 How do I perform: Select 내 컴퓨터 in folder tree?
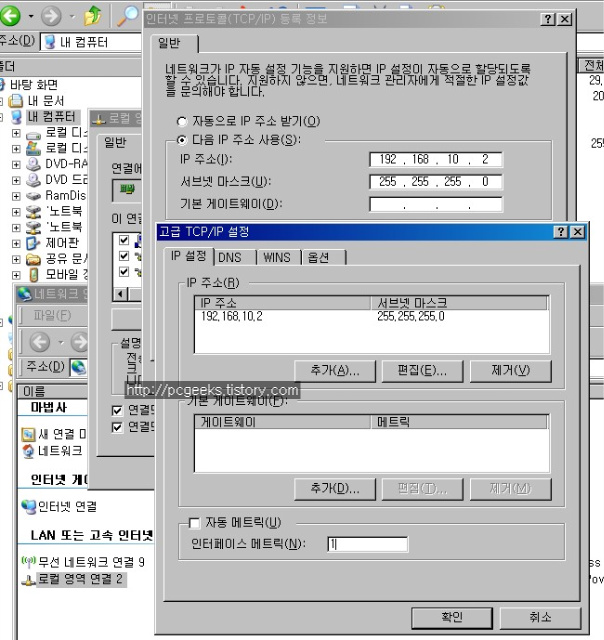tap(51, 117)
